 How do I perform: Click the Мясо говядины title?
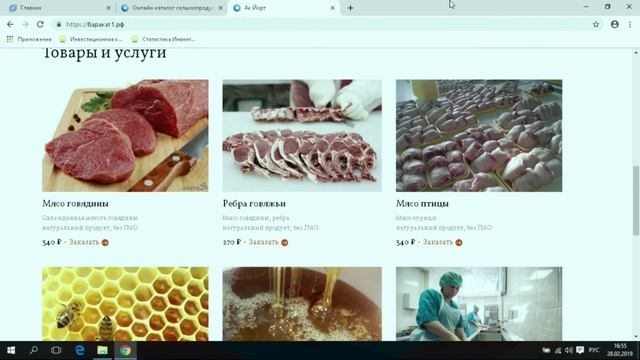click(76, 203)
